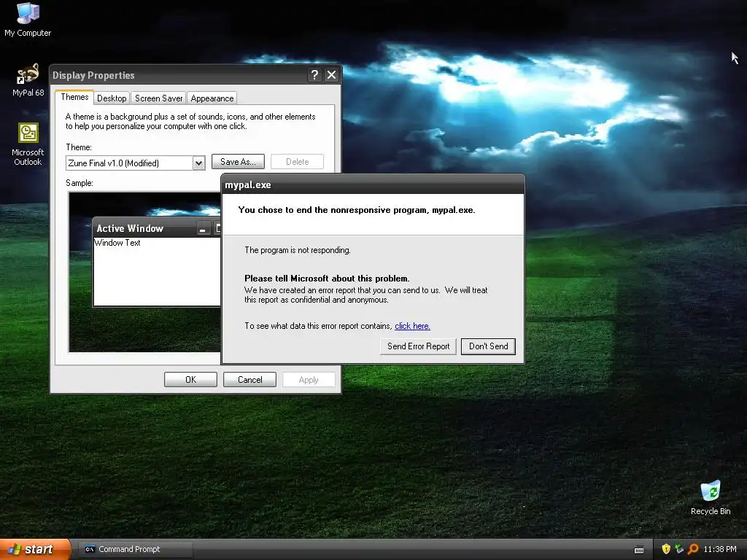The width and height of the screenshot is (747, 560).
Task: Select the Recycle Bin desktop icon
Action: [711, 498]
